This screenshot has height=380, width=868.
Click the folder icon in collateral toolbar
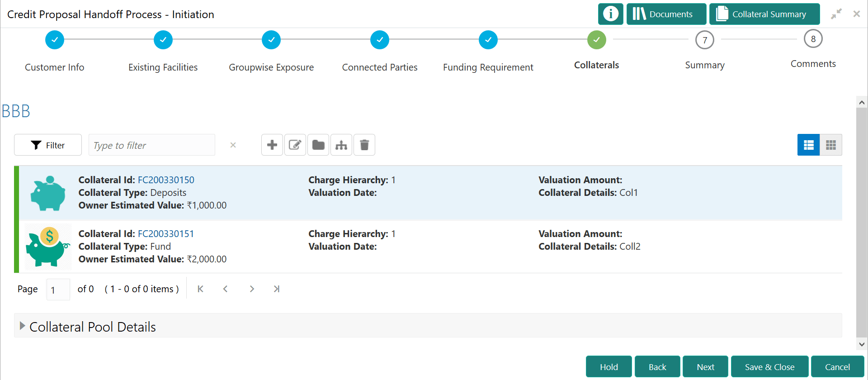(318, 145)
